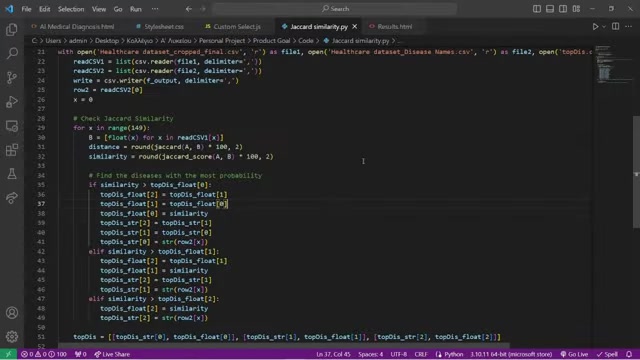Open the Selection menu
The height and width of the screenshot is (360, 640).
pyautogui.click(x=71, y=9)
